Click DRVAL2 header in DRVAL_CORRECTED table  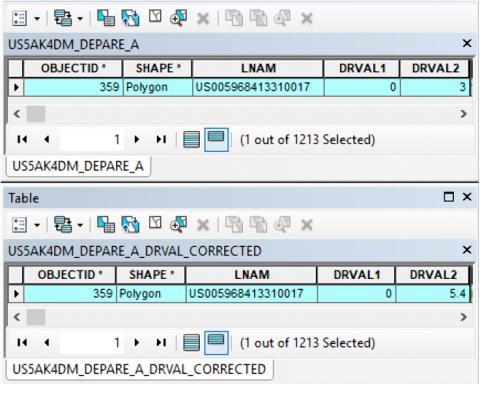(433, 275)
